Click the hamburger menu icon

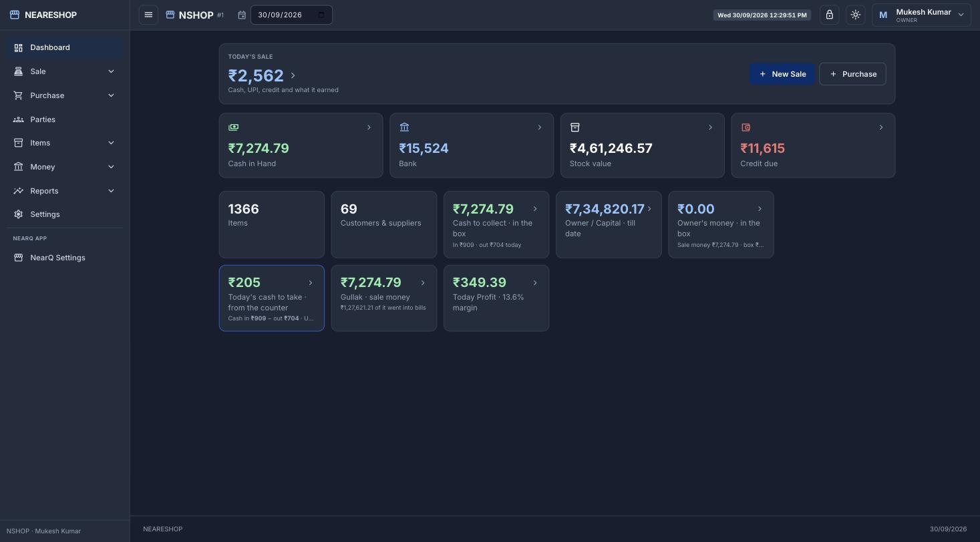coord(148,15)
